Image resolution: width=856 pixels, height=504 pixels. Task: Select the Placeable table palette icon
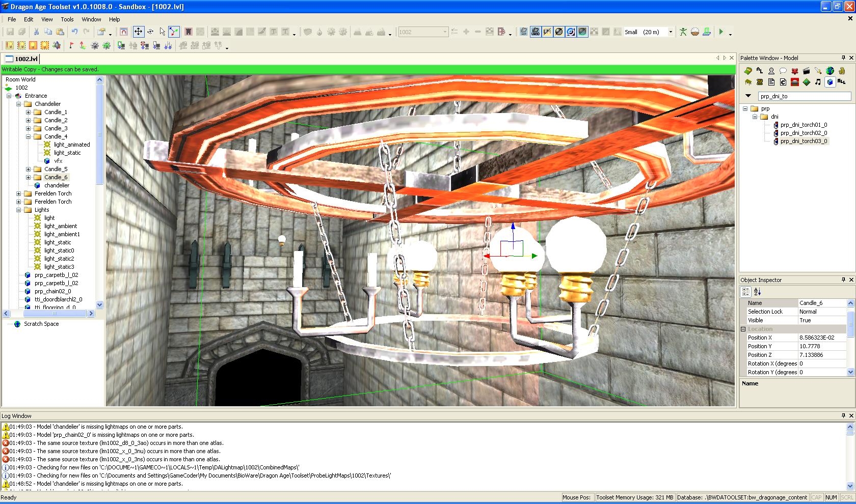[x=747, y=82]
